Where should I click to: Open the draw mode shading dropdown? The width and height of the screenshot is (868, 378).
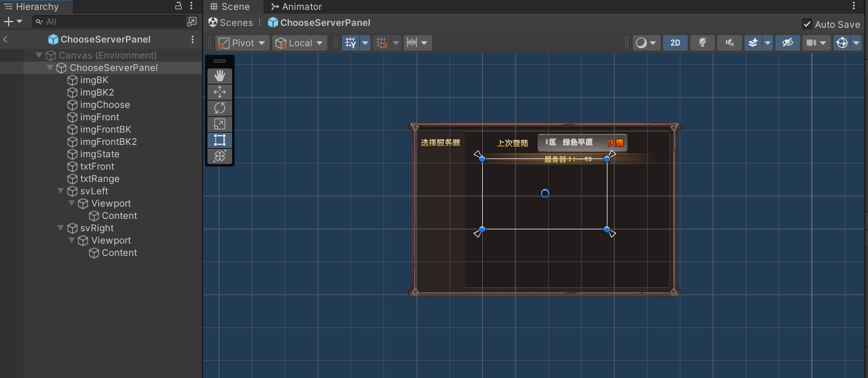click(x=646, y=43)
